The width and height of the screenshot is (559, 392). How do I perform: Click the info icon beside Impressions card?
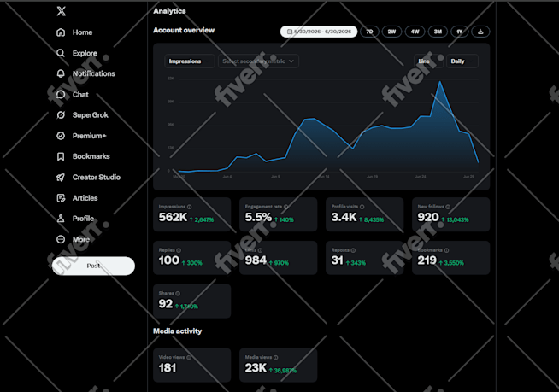(189, 207)
